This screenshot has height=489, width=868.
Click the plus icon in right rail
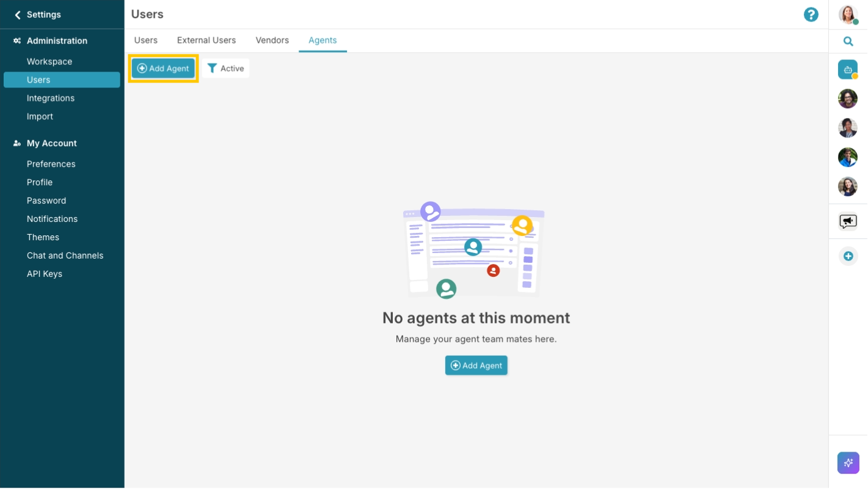[848, 256]
